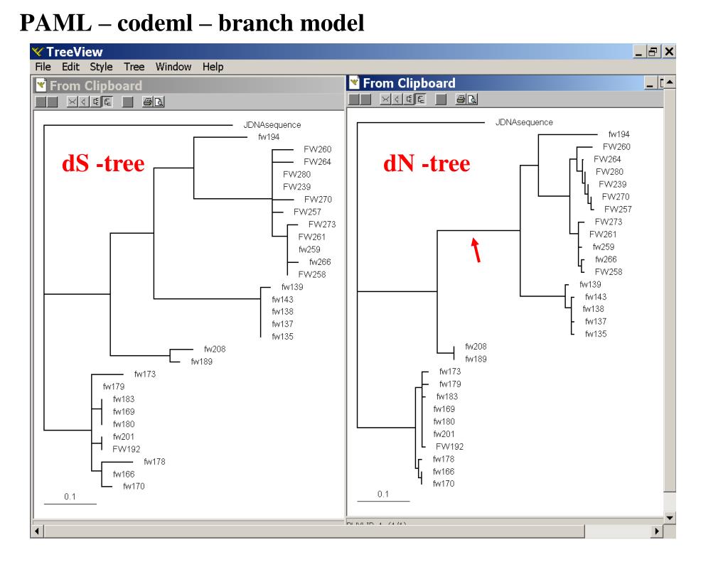
Task: Click the horizontal scrollbar thumb
Action: click(x=314, y=531)
